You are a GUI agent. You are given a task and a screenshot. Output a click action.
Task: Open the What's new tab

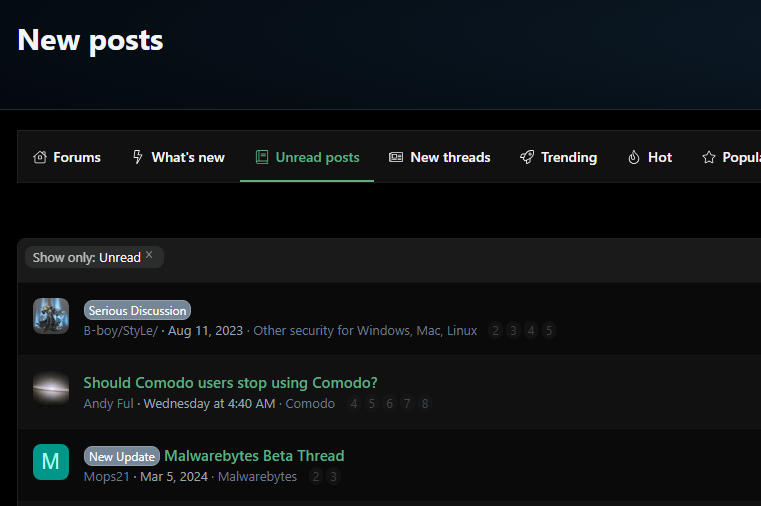[x=178, y=157]
